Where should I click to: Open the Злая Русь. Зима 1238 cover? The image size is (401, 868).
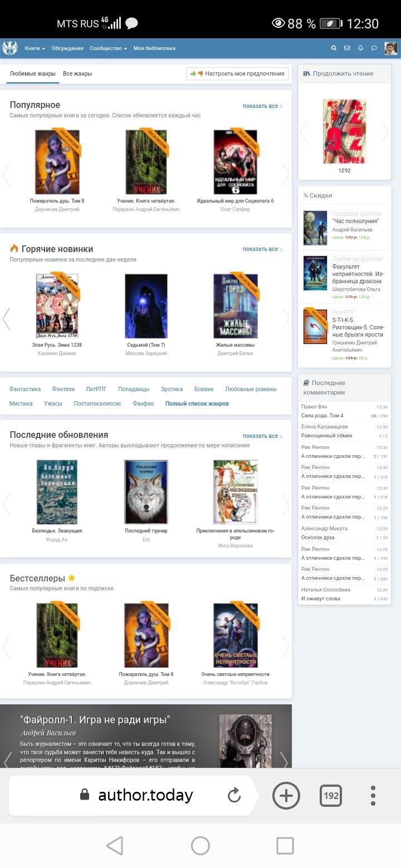tap(57, 305)
